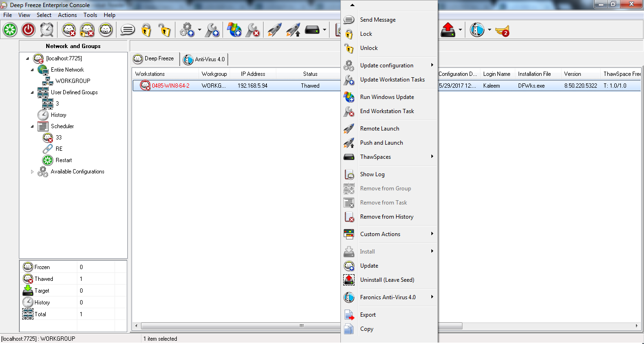Sort by the Version column header

point(580,74)
